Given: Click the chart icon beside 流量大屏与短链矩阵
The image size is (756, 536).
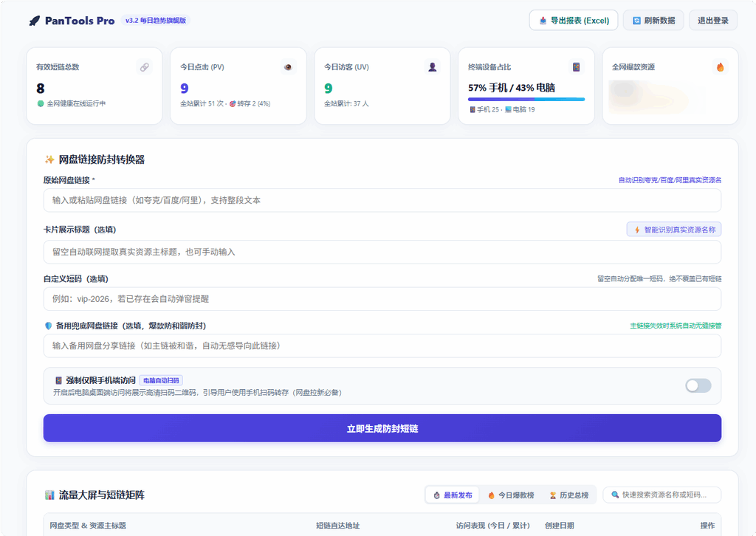Looking at the screenshot, I should (x=49, y=495).
